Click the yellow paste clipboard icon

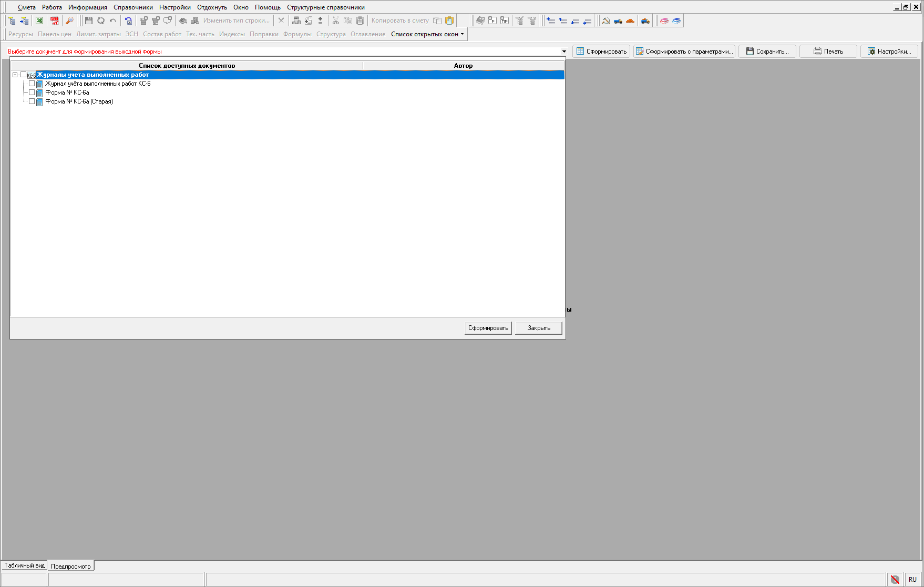click(x=449, y=20)
